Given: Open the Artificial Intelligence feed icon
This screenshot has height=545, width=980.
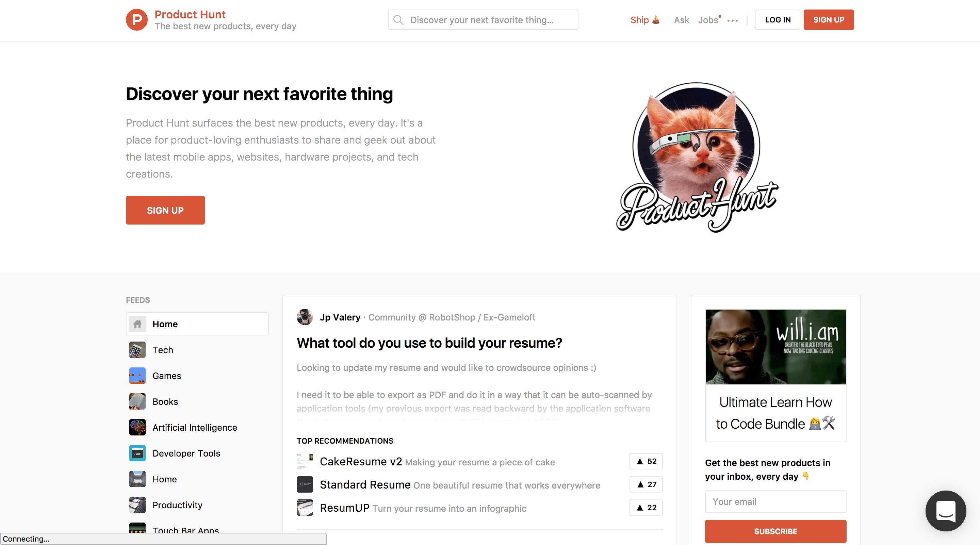Looking at the screenshot, I should [x=137, y=428].
